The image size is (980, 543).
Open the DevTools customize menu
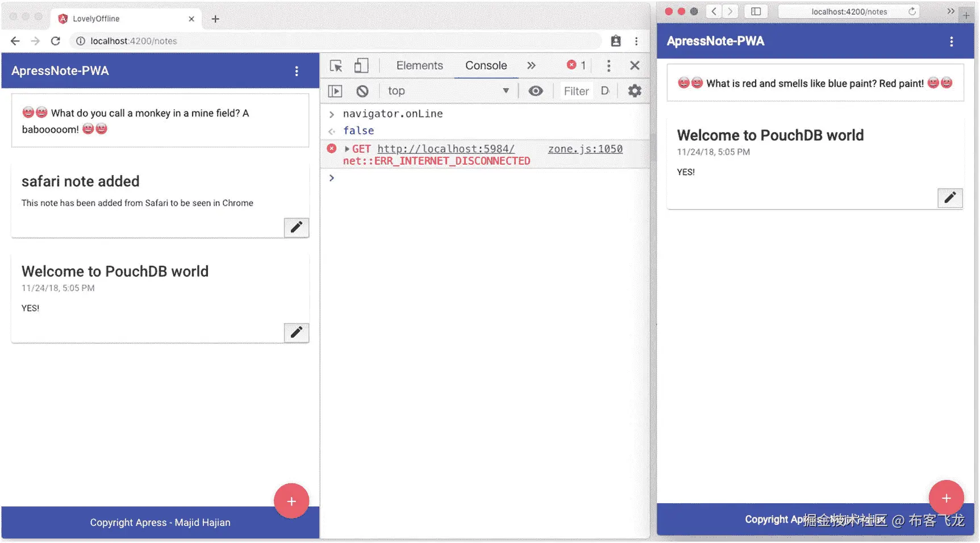608,66
